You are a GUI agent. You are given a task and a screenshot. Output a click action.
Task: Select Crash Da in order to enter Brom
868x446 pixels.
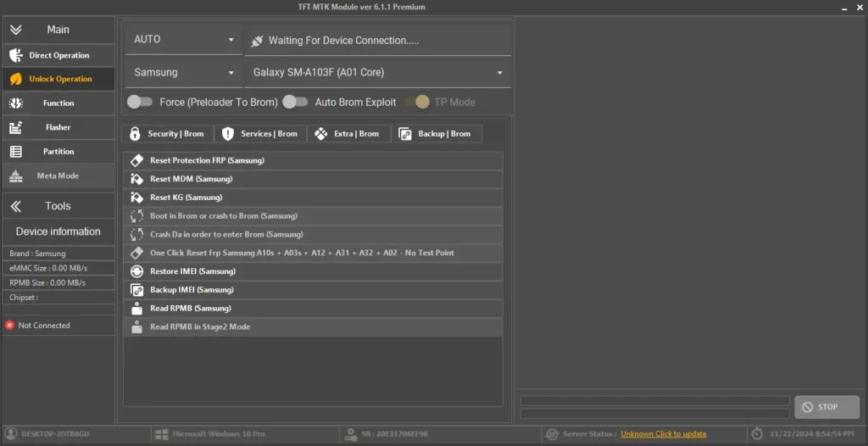click(314, 234)
